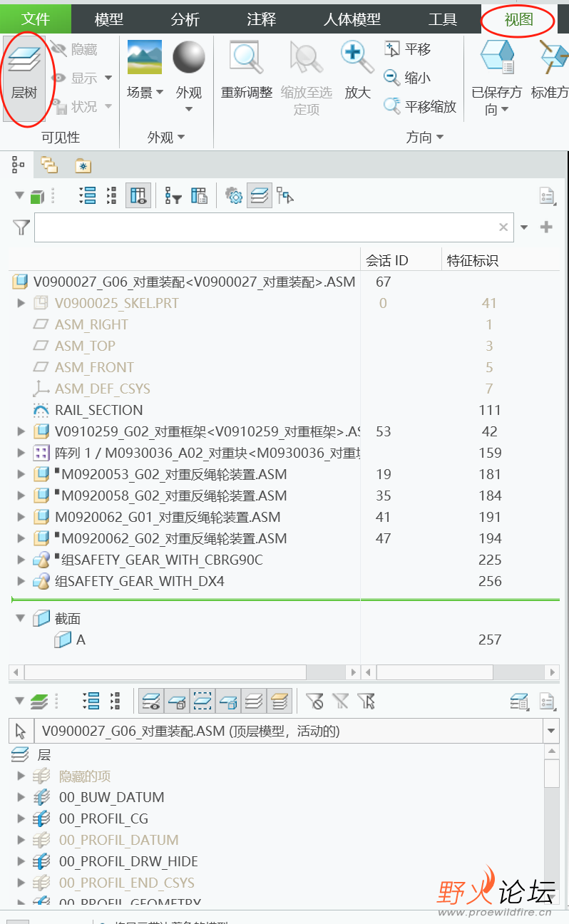This screenshot has height=924, width=569.
Task: Open the active model dropdown V0900027_G06
Action: tap(551, 731)
